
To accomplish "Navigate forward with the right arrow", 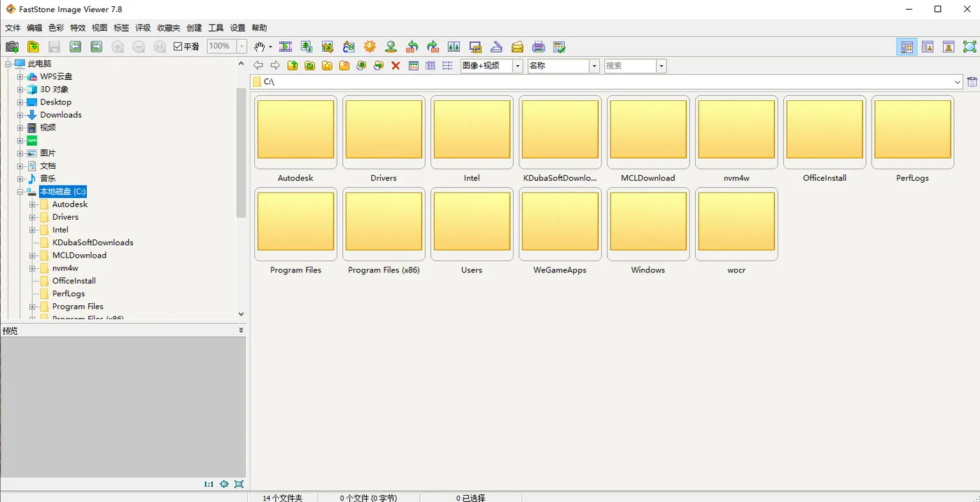I will coord(275,66).
